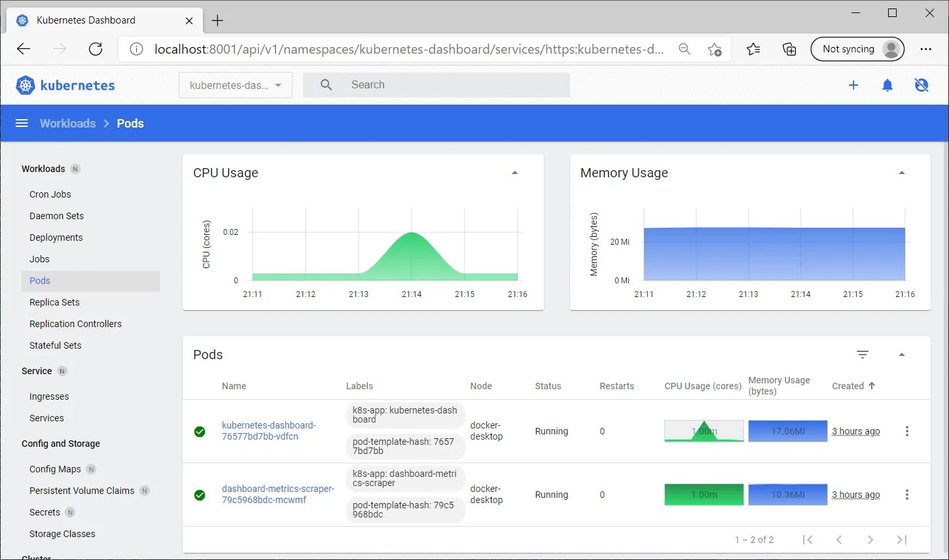Click the search magnifier icon
Viewport: 949px width, 560px height.
click(x=325, y=84)
